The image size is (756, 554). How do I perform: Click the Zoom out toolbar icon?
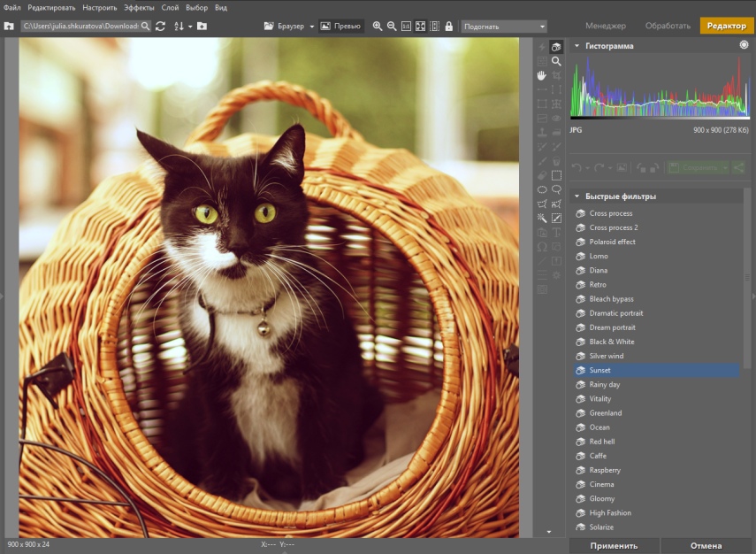392,26
